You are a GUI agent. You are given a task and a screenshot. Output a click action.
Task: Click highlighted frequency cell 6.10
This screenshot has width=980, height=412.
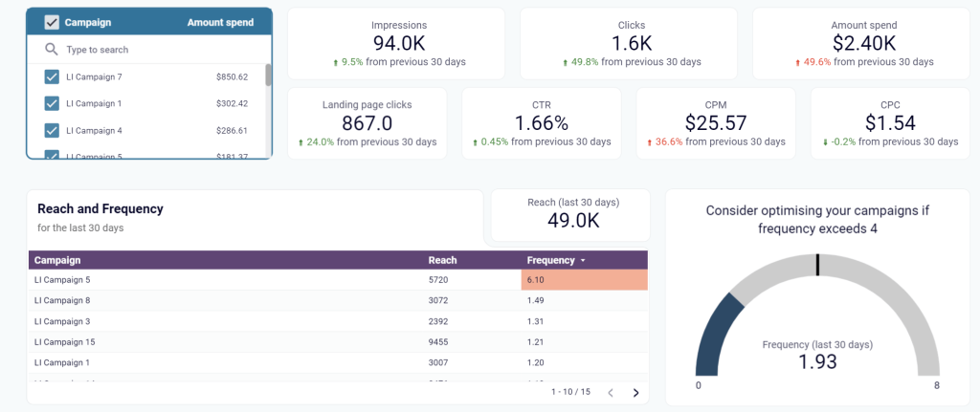pyautogui.click(x=585, y=280)
